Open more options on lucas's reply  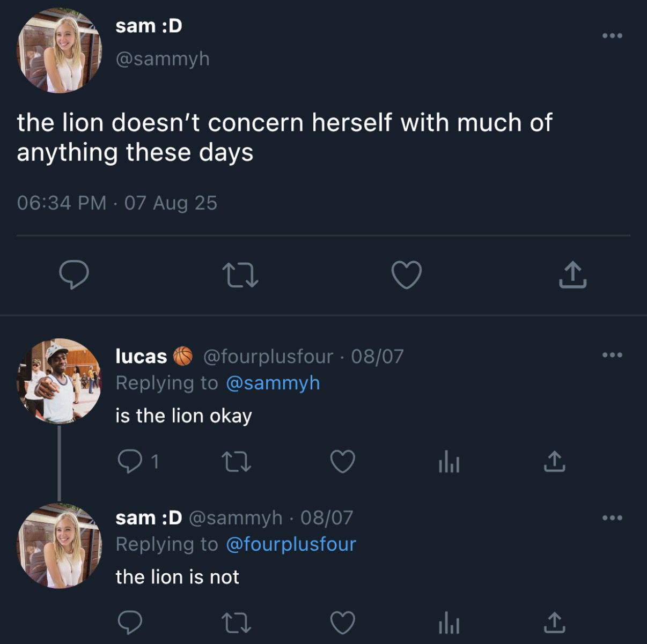612,354
